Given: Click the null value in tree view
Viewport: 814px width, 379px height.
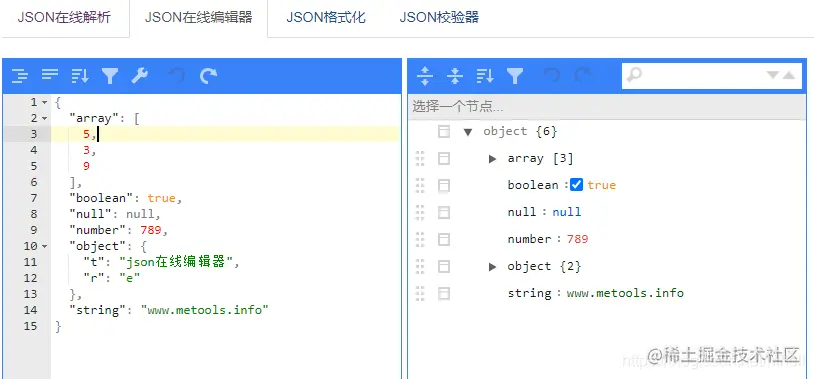Looking at the screenshot, I should pos(566,212).
